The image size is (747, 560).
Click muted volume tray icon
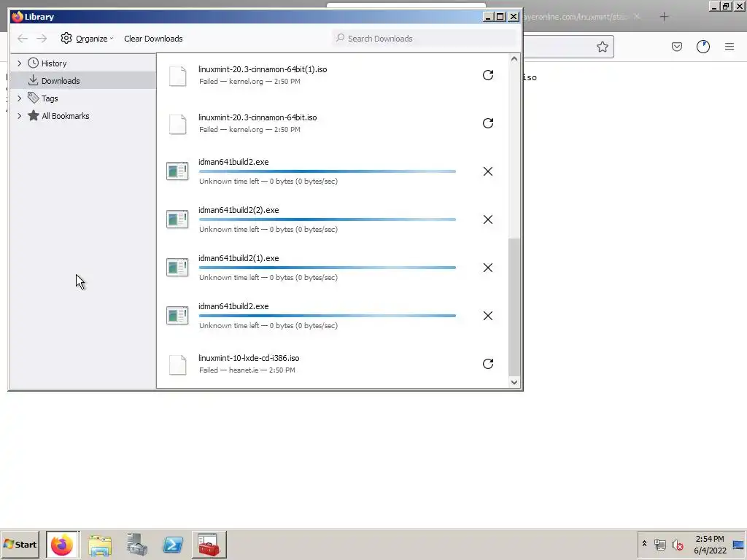[x=678, y=545]
